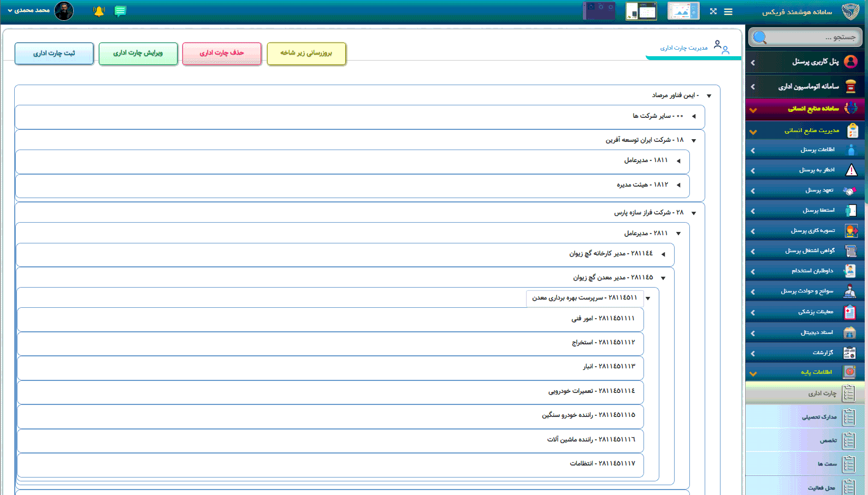This screenshot has height=495, width=868.
Task: Open the چارت اداری sidebar item
Action: pos(822,393)
